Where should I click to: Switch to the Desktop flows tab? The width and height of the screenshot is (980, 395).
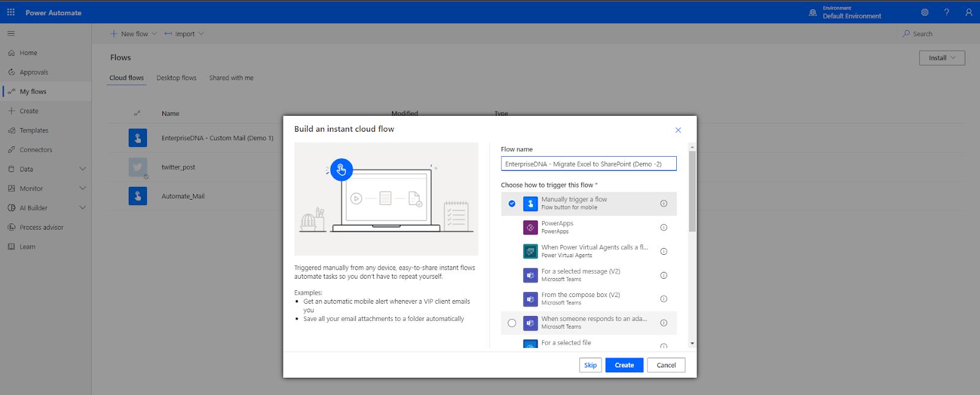tap(176, 78)
